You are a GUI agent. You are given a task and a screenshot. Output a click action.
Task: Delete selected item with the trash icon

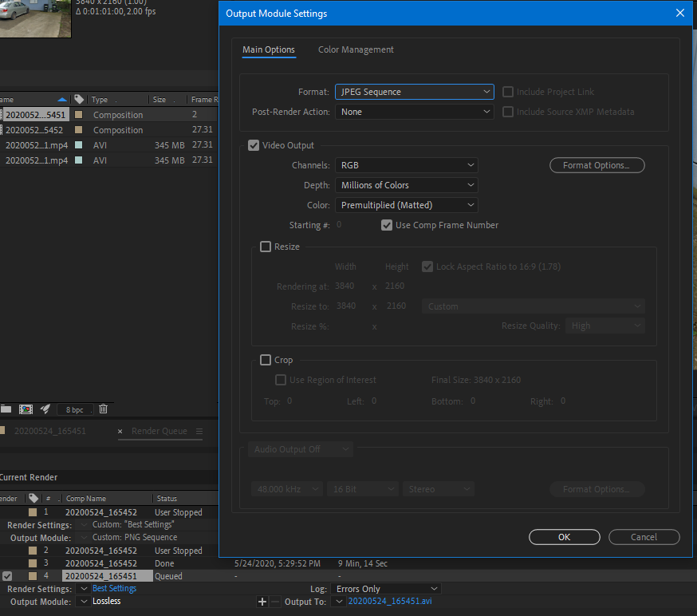click(103, 409)
